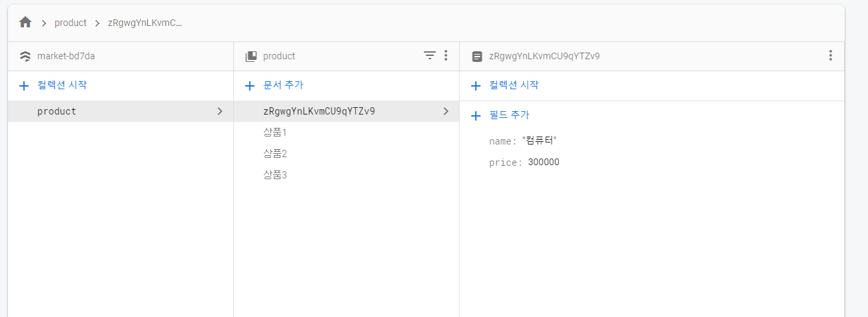
Task: Select the zRgwgYnLKvmC… breadcrumb entry
Action: [145, 23]
